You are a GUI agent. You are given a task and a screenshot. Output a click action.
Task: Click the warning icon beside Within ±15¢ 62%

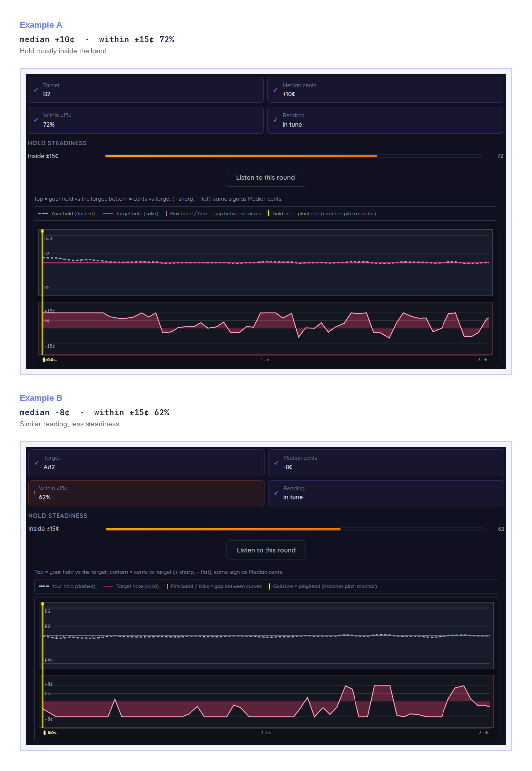coord(34,493)
